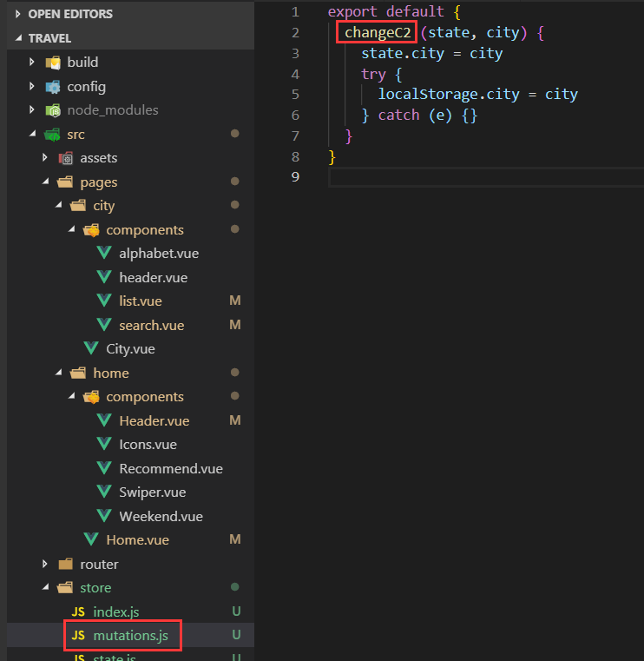Viewport: 644px width, 661px height.
Task: Collapse the city folder arrow
Action: tap(58, 205)
